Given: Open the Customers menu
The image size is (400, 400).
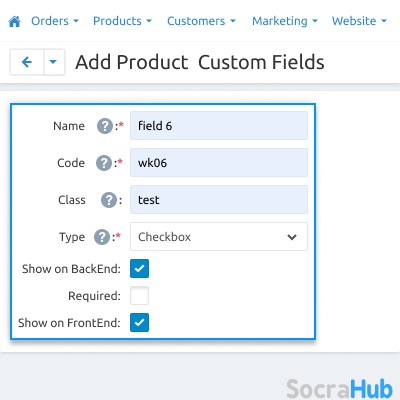Looking at the screenshot, I should coord(201,21).
